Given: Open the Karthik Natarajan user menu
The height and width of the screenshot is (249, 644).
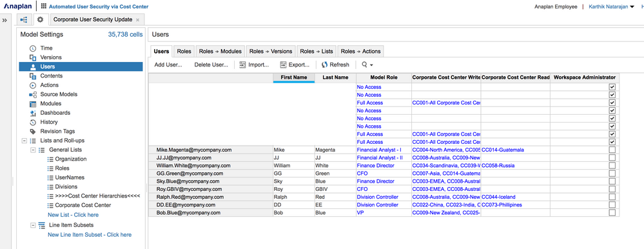Looking at the screenshot, I should [611, 6].
